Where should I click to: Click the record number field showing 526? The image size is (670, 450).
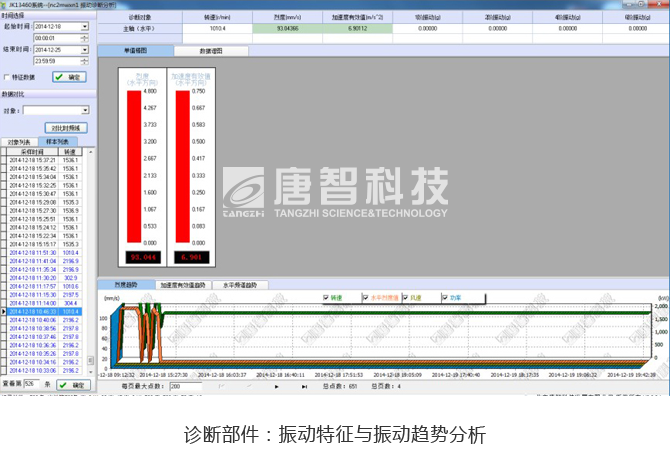tap(31, 384)
